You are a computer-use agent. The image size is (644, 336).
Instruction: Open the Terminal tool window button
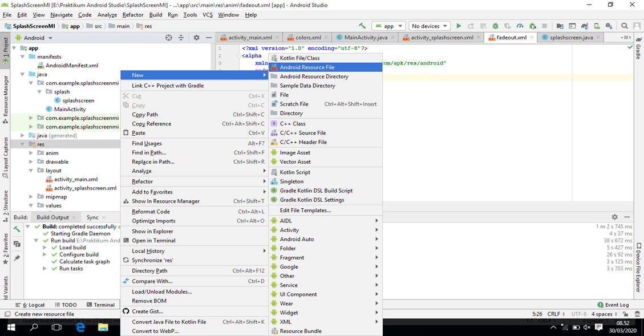pyautogui.click(x=100, y=305)
